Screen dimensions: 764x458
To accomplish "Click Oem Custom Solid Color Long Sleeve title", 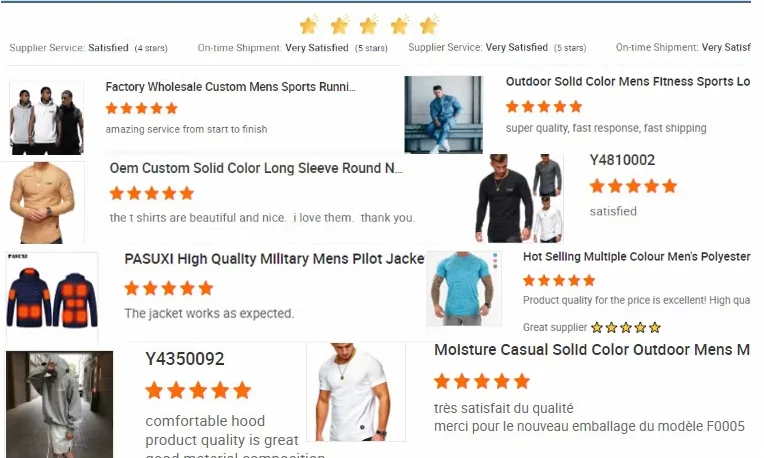I will (256, 168).
